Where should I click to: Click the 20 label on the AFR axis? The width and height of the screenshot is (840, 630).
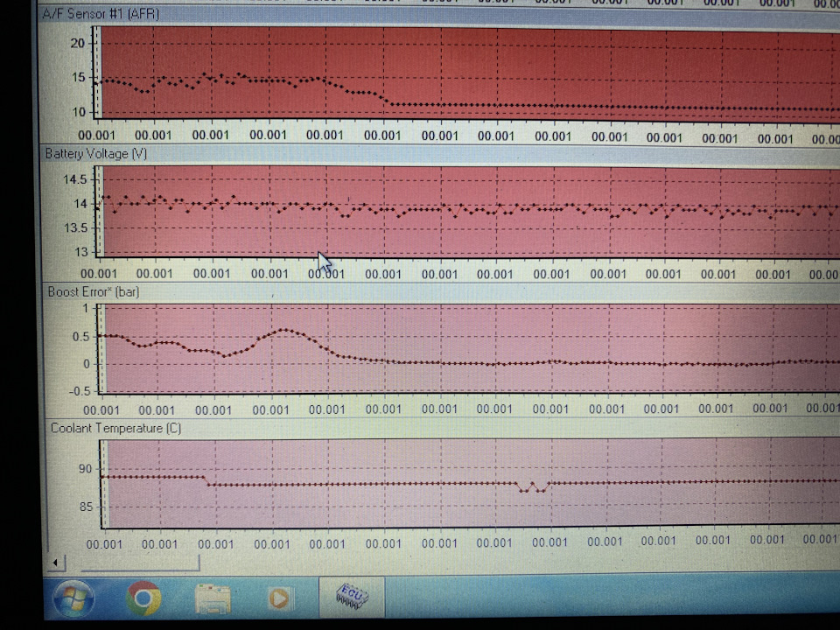point(78,44)
